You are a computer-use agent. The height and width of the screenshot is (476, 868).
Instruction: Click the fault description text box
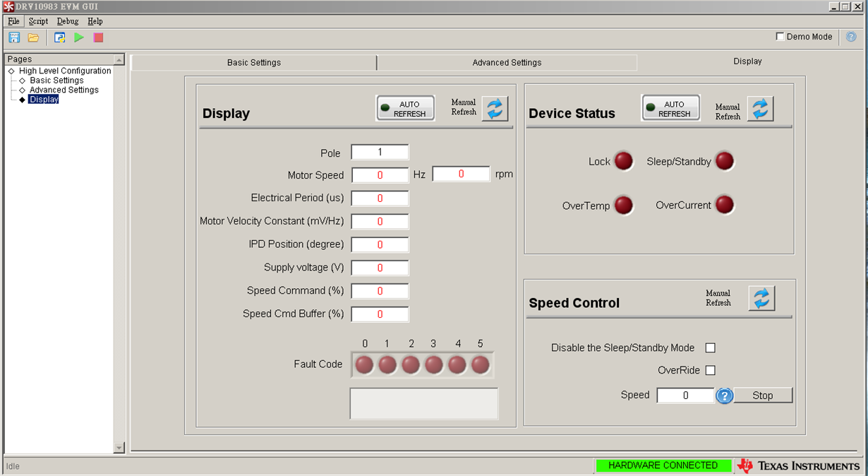(x=424, y=403)
